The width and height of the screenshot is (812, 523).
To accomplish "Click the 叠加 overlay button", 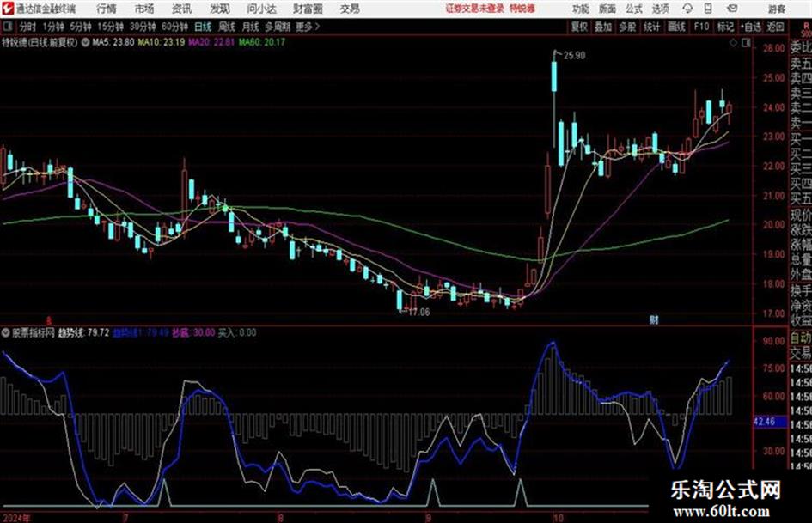I will tap(603, 27).
